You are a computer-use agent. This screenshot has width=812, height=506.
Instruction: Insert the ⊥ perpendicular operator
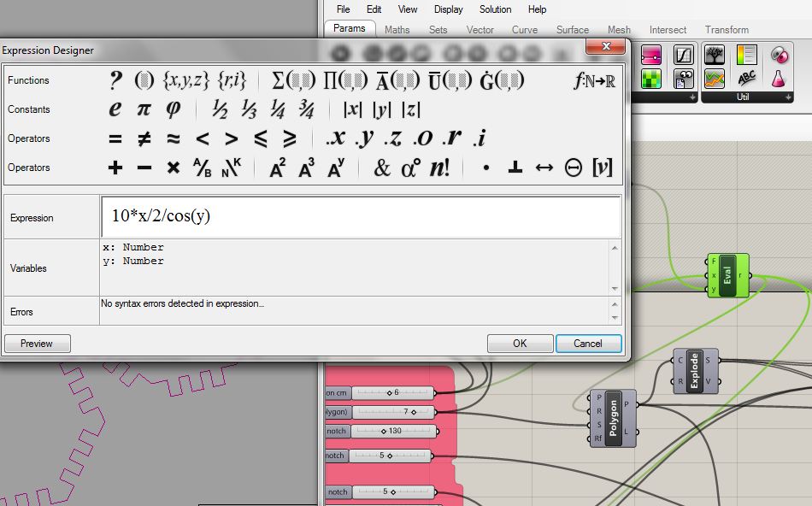pos(515,168)
